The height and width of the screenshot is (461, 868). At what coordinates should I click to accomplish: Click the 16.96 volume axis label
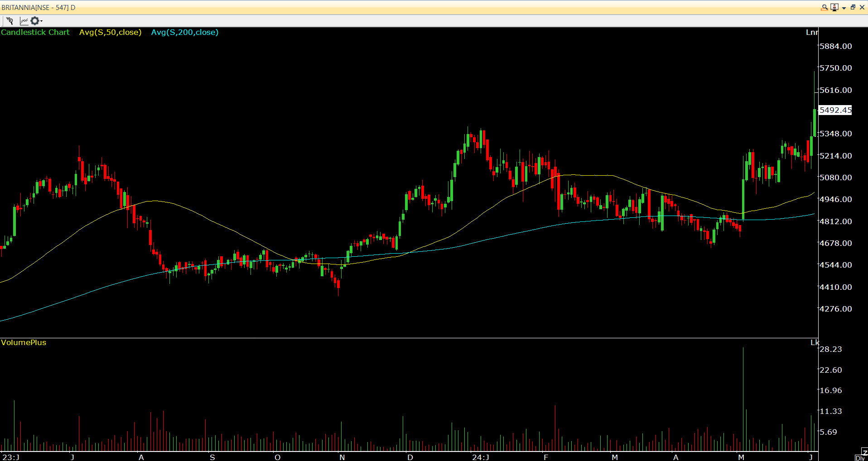(x=831, y=390)
